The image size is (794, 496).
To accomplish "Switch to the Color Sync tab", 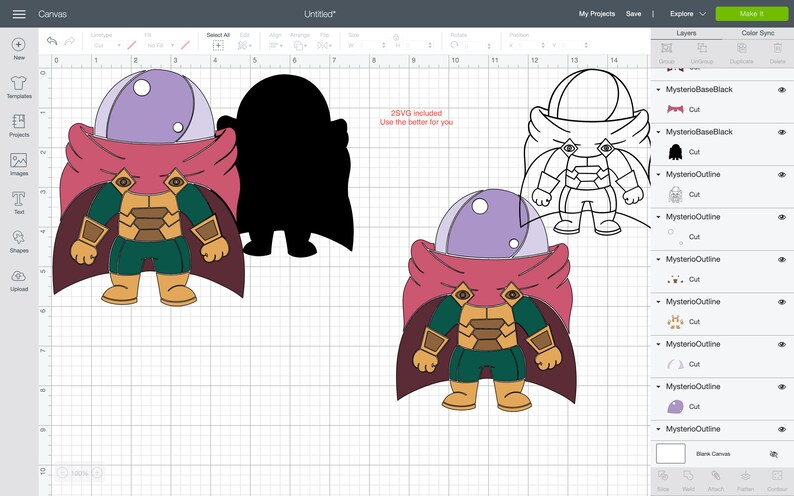I will point(758,33).
